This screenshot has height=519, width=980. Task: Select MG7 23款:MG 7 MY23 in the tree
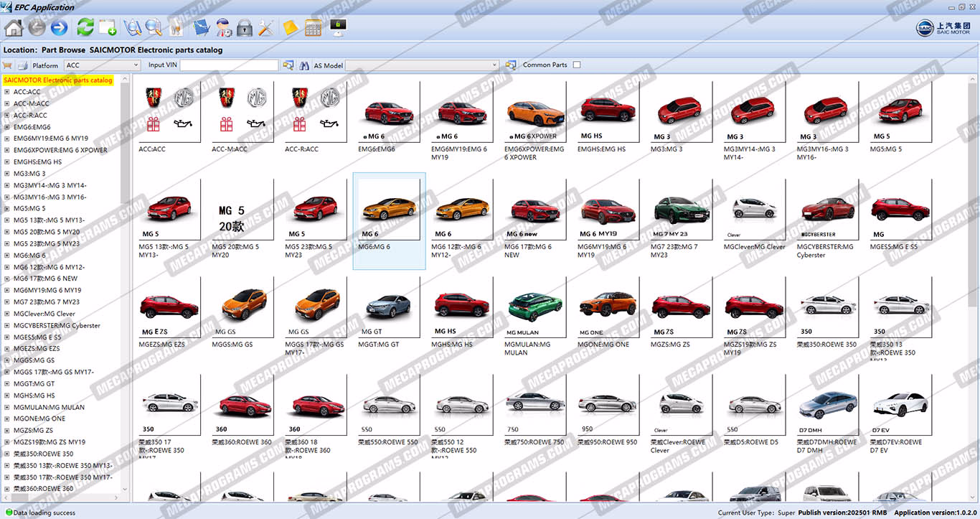[47, 302]
